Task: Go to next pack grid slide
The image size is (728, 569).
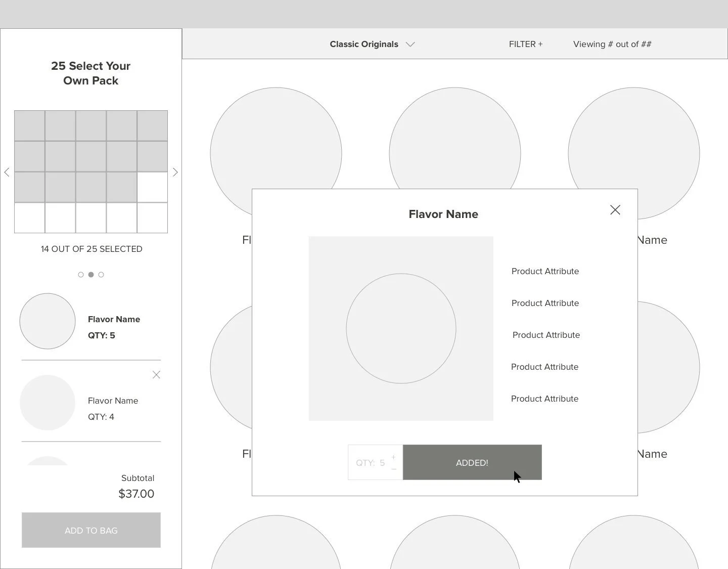Action: (x=175, y=172)
